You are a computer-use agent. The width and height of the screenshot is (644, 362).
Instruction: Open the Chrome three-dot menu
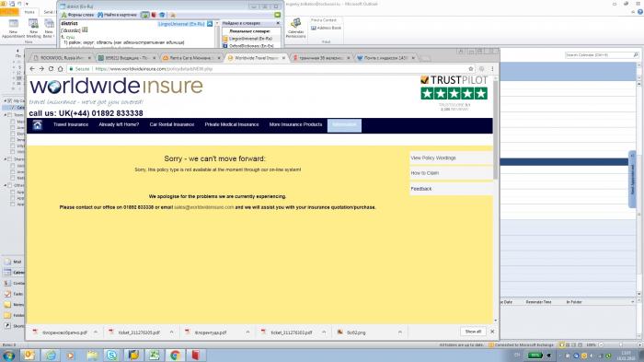(492, 69)
